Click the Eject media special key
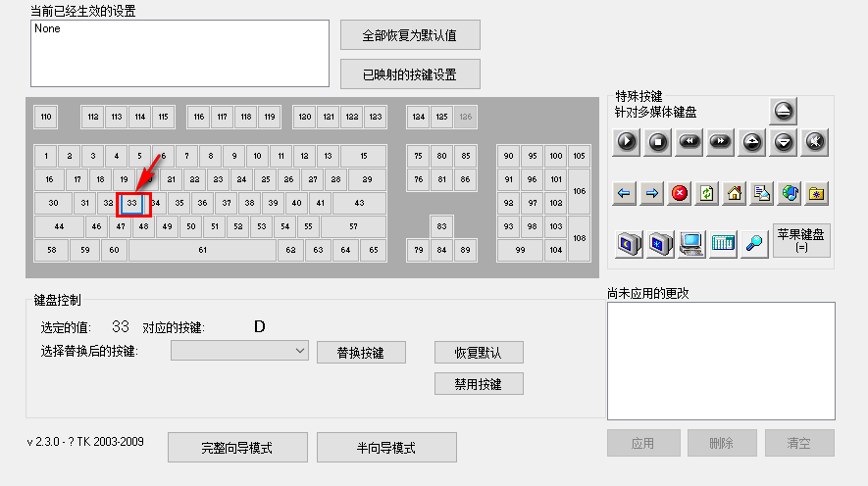This screenshot has width=868, height=486. (x=784, y=111)
